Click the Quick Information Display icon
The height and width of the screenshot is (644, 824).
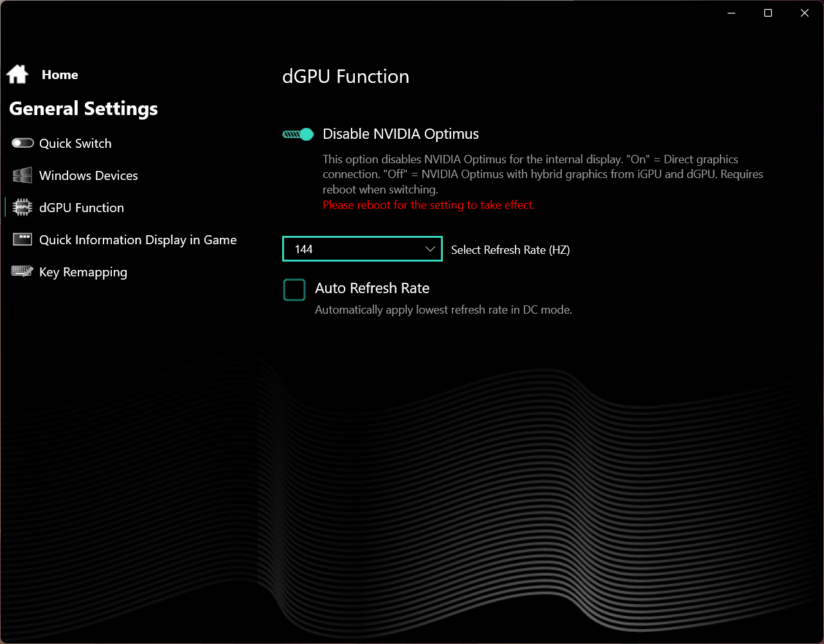[22, 240]
